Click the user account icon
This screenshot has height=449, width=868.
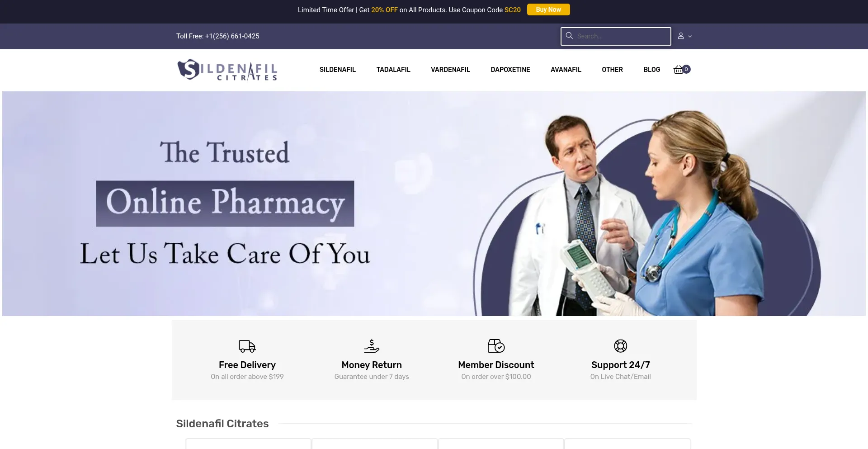click(x=681, y=36)
